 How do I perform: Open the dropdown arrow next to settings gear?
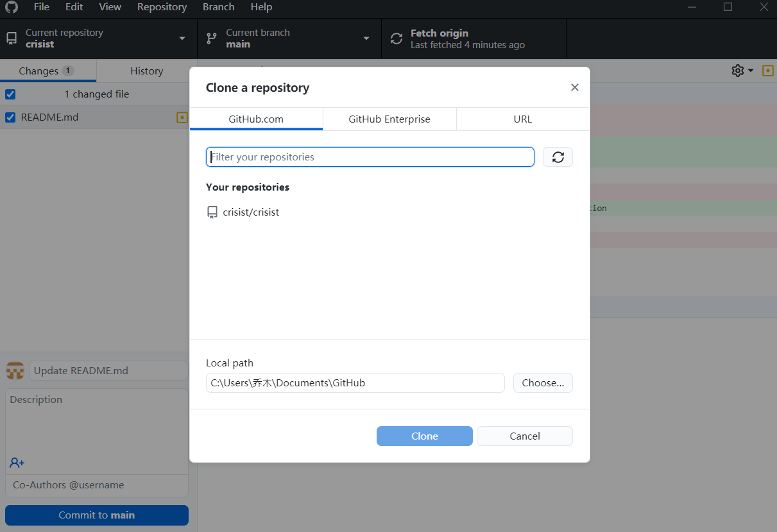point(751,71)
